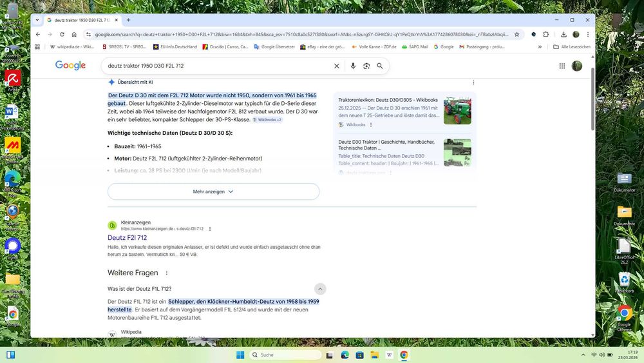Open Avira desktop icon

13,81
